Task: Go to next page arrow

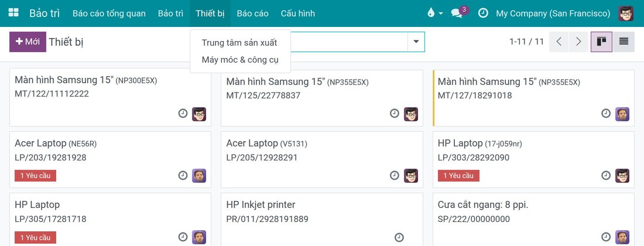Action: tap(578, 42)
